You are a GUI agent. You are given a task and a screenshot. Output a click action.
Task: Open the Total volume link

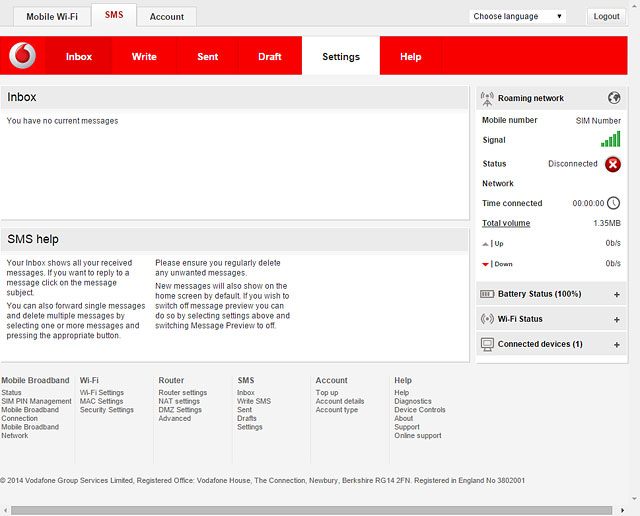[x=506, y=223]
